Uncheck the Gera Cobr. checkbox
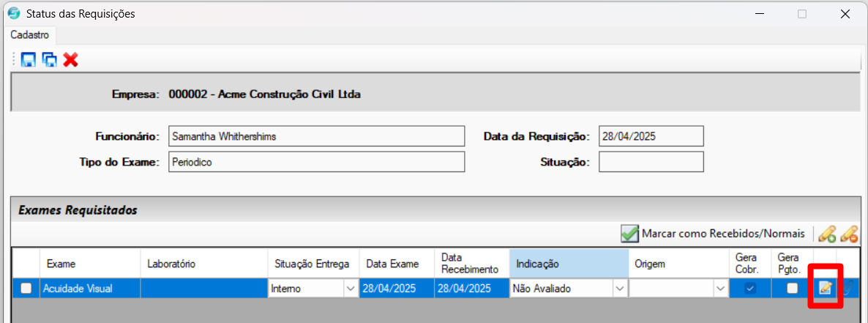868x323 pixels. [x=750, y=288]
